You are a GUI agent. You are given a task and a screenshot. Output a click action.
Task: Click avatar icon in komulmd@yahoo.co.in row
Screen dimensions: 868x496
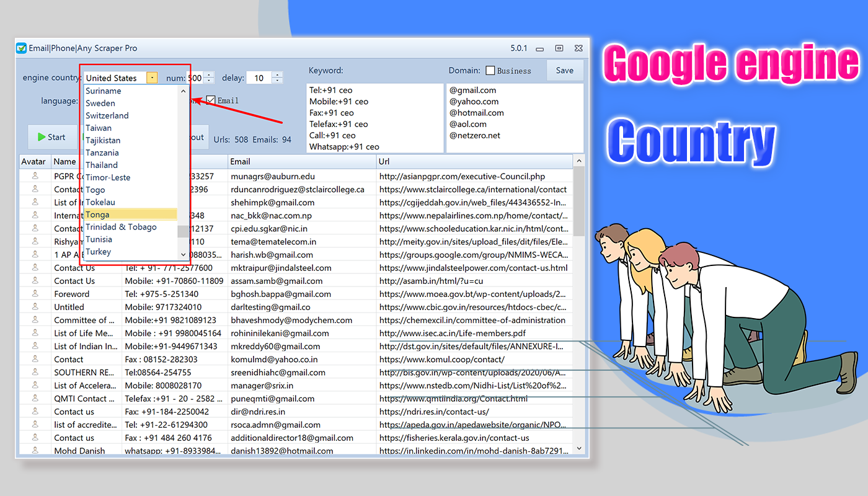[35, 359]
